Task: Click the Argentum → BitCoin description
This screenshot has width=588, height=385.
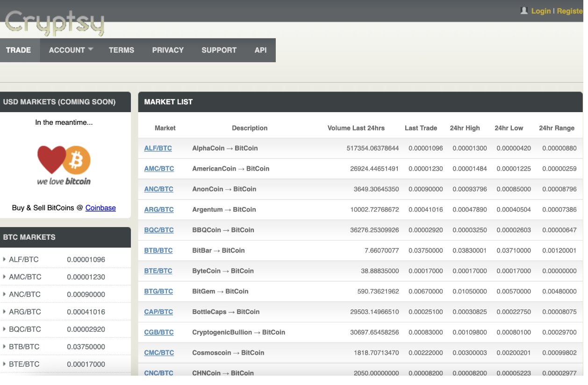Action: (x=224, y=210)
